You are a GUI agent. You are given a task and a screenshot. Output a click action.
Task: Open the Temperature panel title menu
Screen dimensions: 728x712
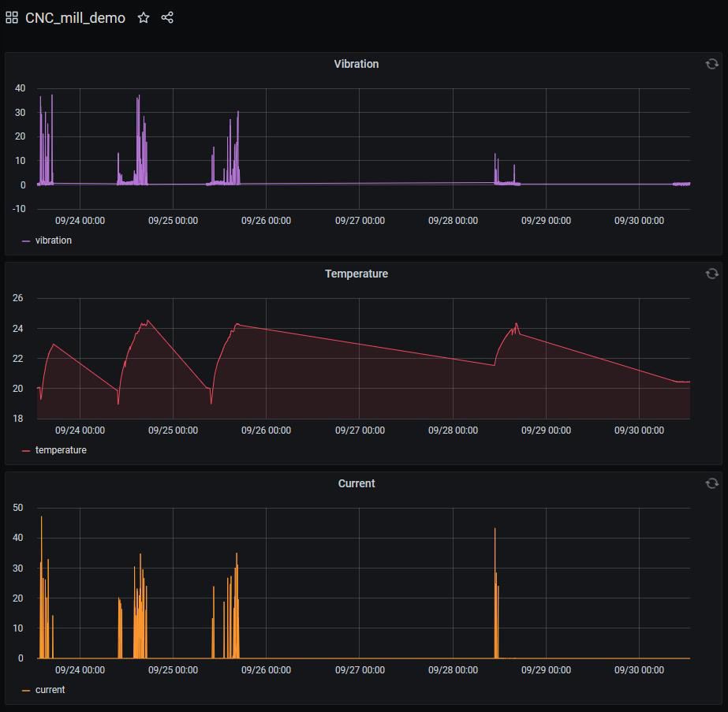click(x=356, y=274)
